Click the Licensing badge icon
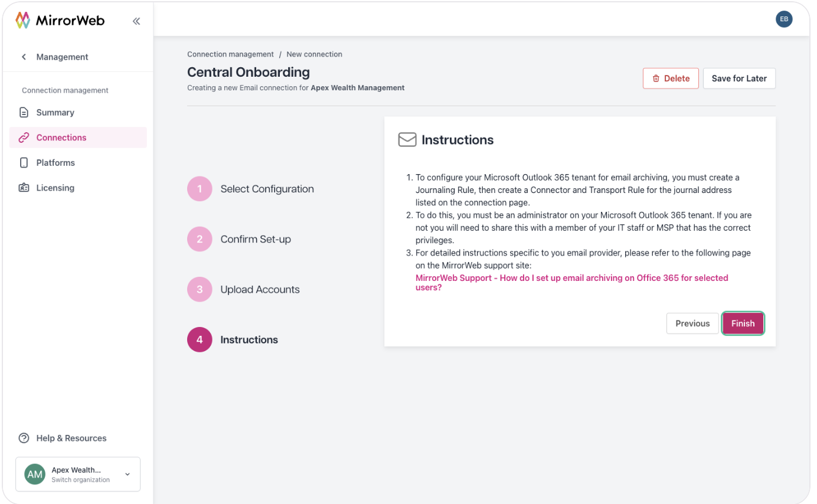The image size is (817, 504). point(24,188)
